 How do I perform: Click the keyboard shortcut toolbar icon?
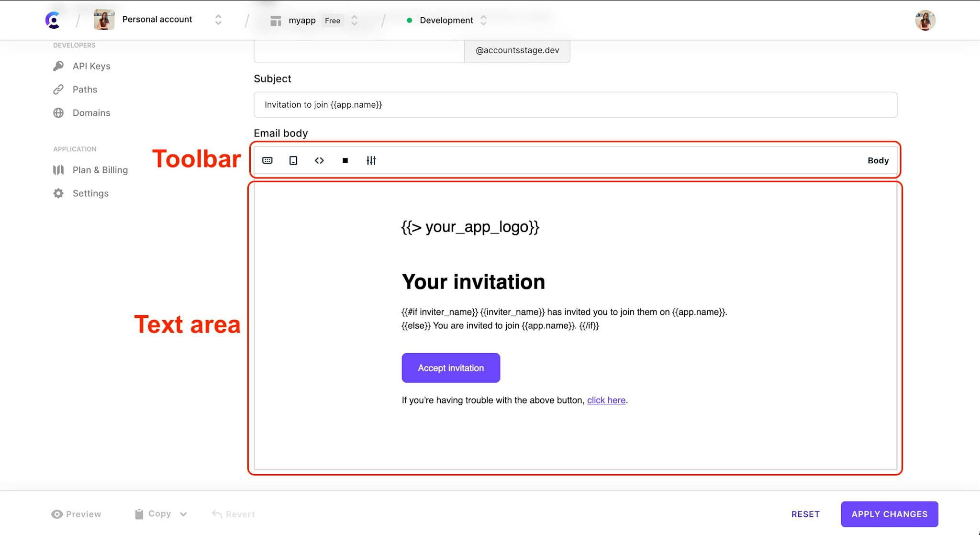point(267,160)
